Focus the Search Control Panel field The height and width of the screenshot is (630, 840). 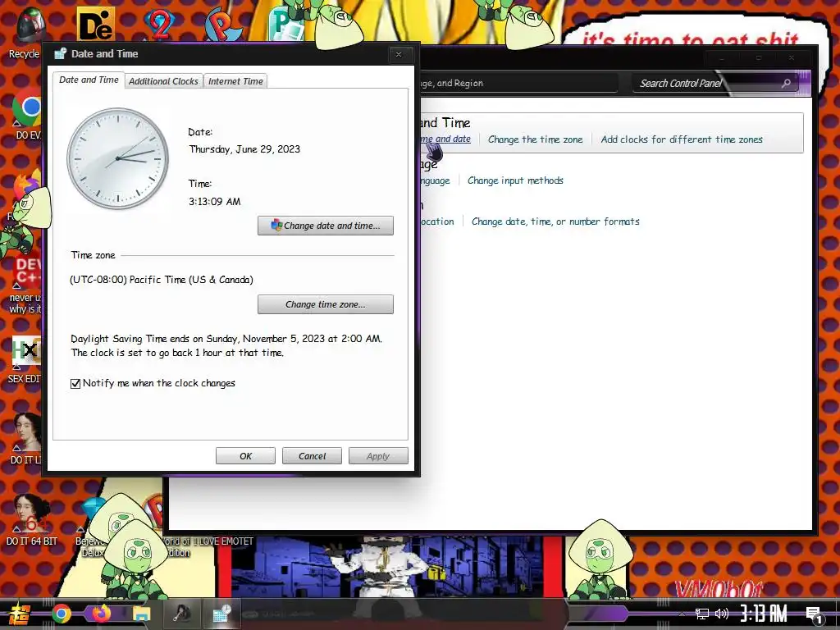coord(715,83)
